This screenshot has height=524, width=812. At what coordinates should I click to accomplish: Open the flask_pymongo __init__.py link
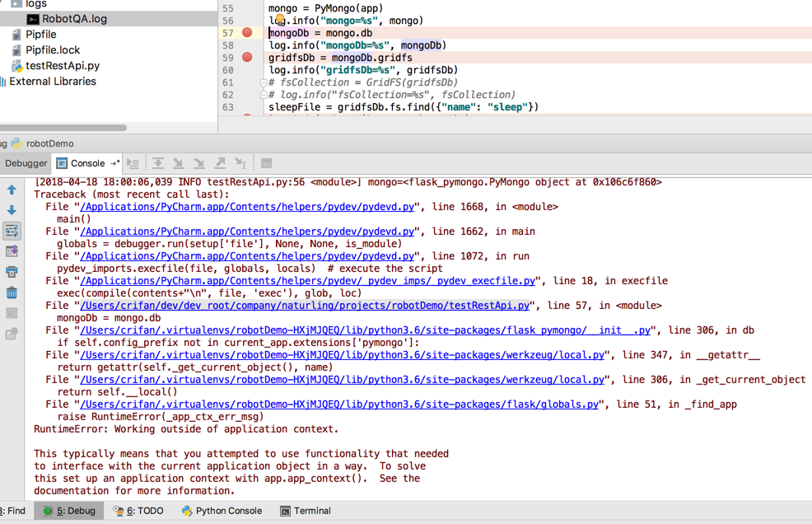(x=365, y=330)
